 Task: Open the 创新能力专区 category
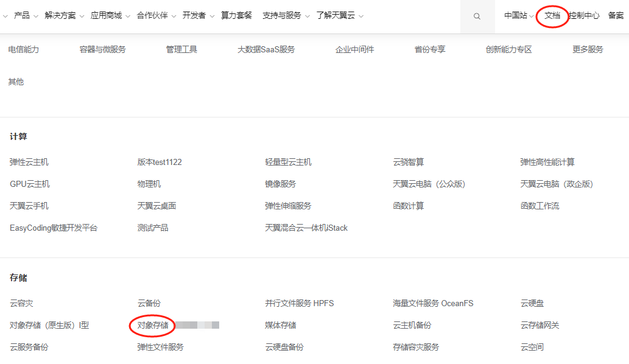tap(508, 49)
